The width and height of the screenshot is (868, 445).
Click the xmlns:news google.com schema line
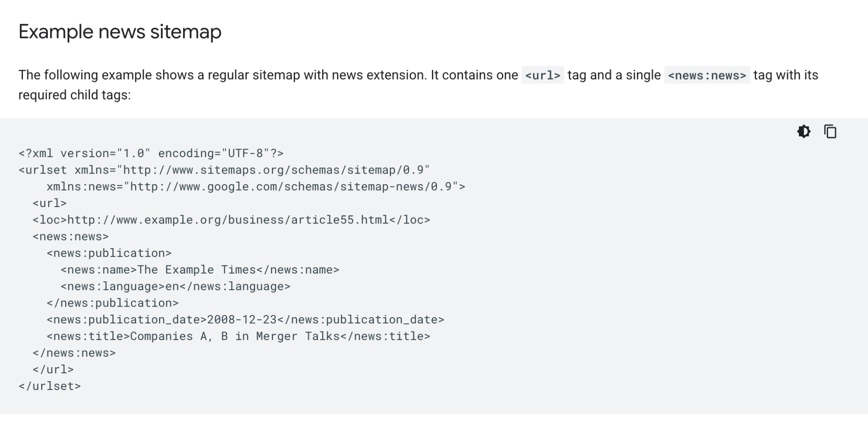tap(256, 187)
